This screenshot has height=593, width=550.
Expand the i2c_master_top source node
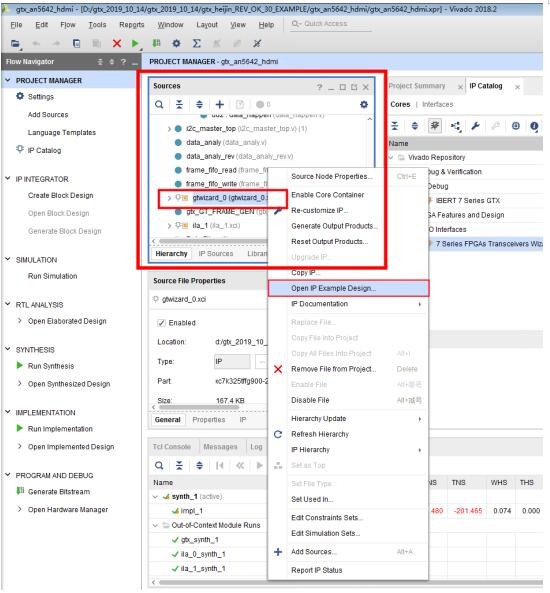pyautogui.click(x=169, y=129)
